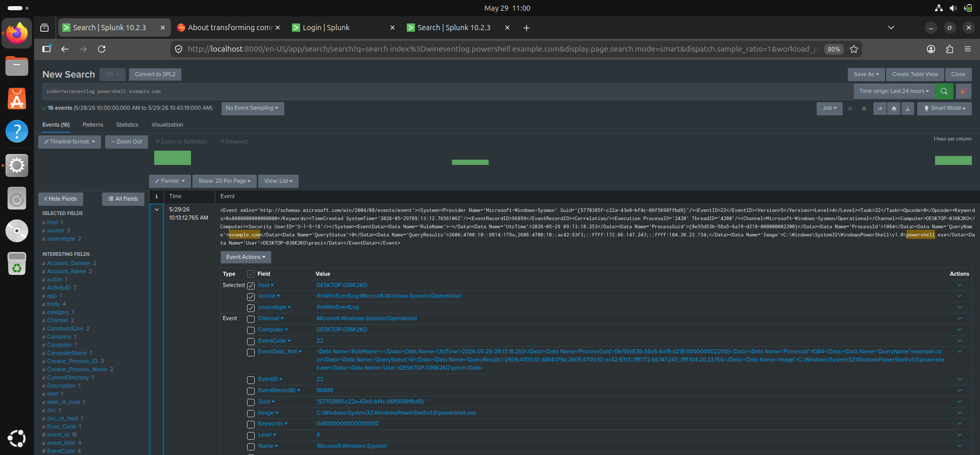Run the search with magnifier button
This screenshot has height=455, width=980.
point(944,91)
